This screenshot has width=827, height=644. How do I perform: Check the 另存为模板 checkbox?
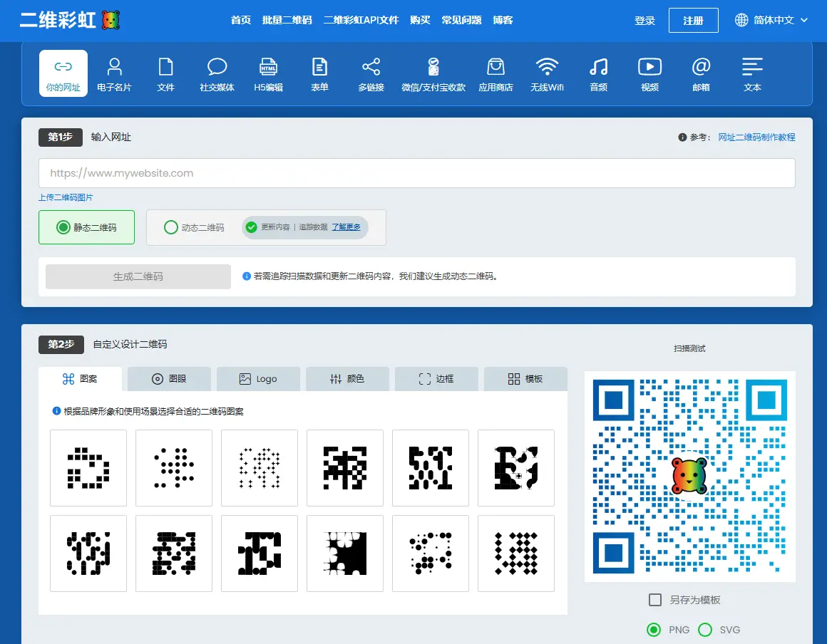pyautogui.click(x=655, y=600)
